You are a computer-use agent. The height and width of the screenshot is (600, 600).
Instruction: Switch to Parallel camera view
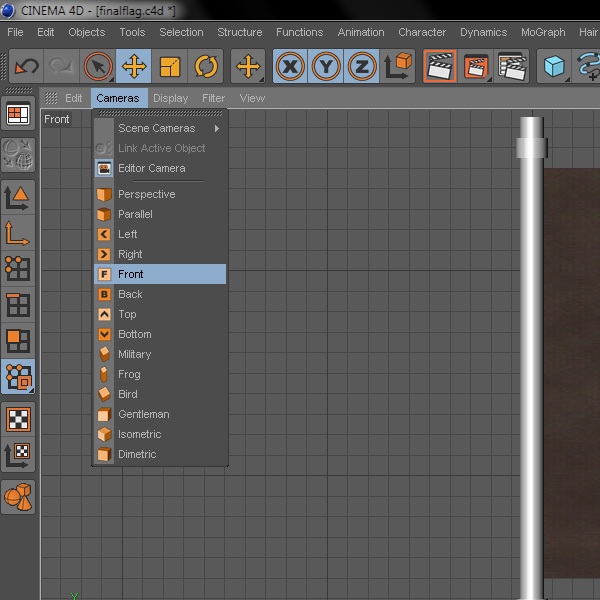(x=160, y=214)
